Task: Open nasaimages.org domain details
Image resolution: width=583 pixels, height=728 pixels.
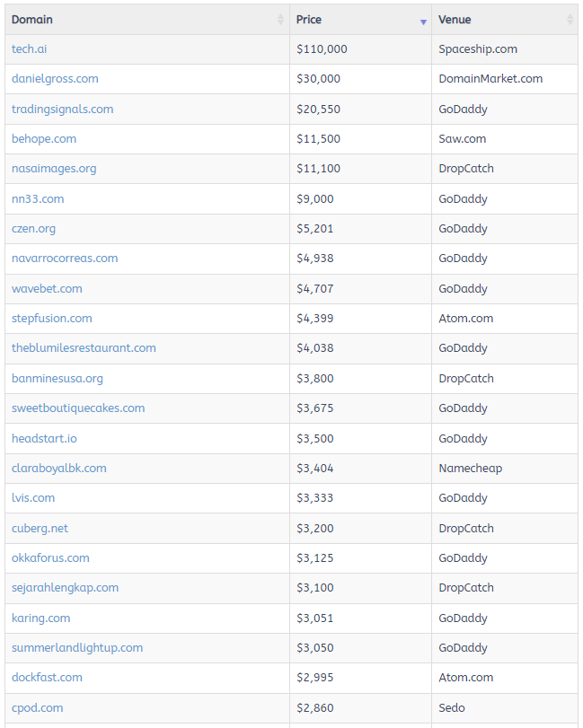Action: point(54,169)
